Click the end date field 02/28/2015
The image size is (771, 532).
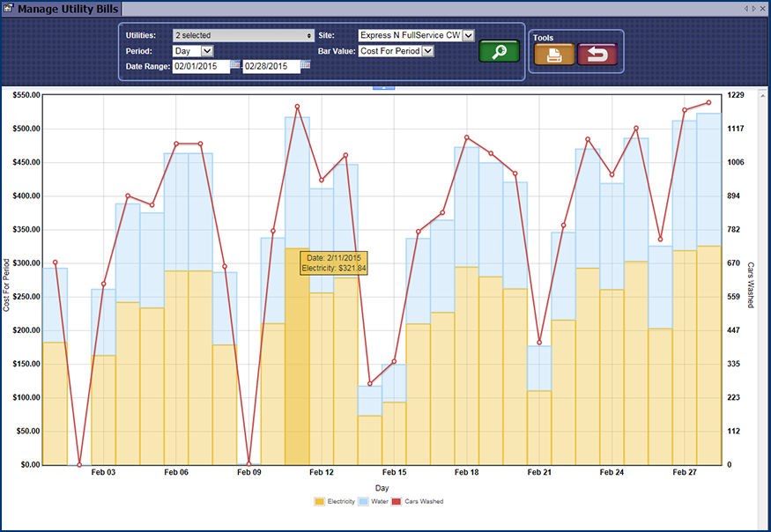(271, 66)
